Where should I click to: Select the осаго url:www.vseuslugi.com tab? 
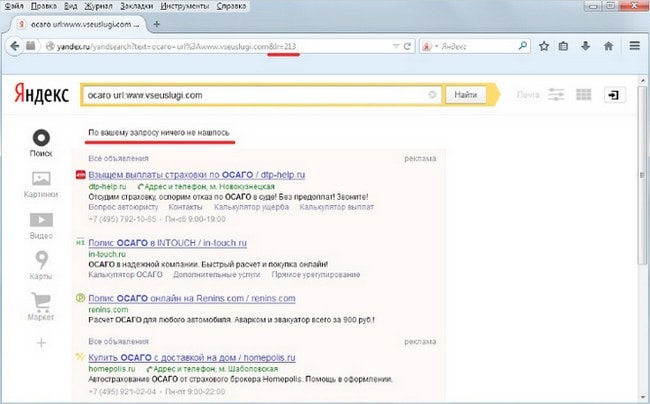(79, 24)
